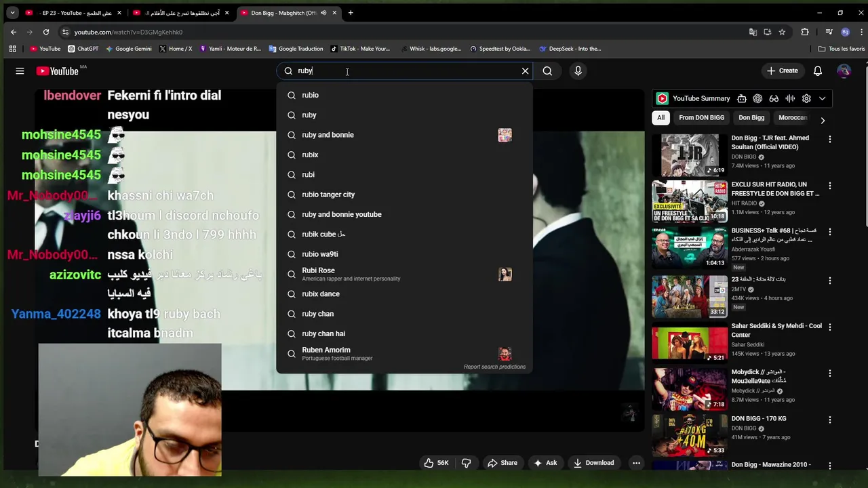The image size is (868, 488).
Task: Reload the page with refresh icon
Action: click(46, 32)
